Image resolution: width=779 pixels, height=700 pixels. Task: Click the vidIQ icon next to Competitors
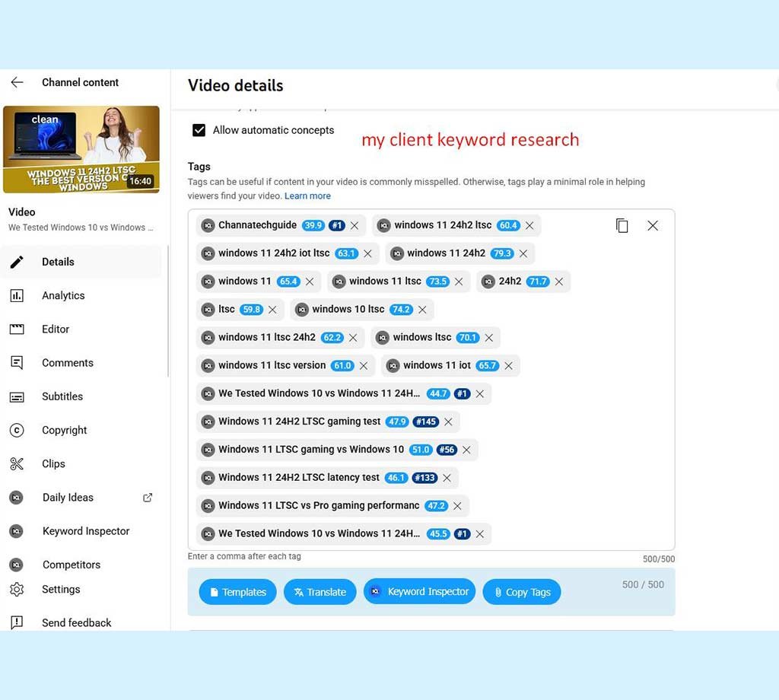click(x=17, y=565)
